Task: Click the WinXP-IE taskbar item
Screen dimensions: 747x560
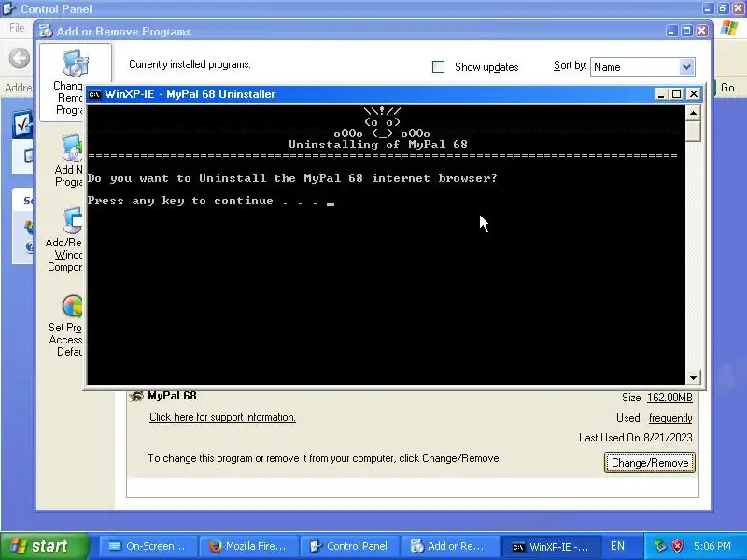Action: (x=551, y=546)
